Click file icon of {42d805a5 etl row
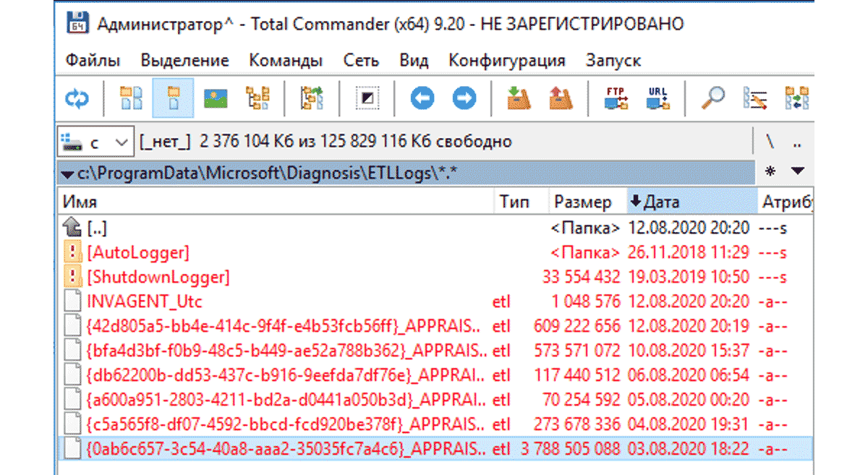The image size is (868, 475). click(72, 325)
